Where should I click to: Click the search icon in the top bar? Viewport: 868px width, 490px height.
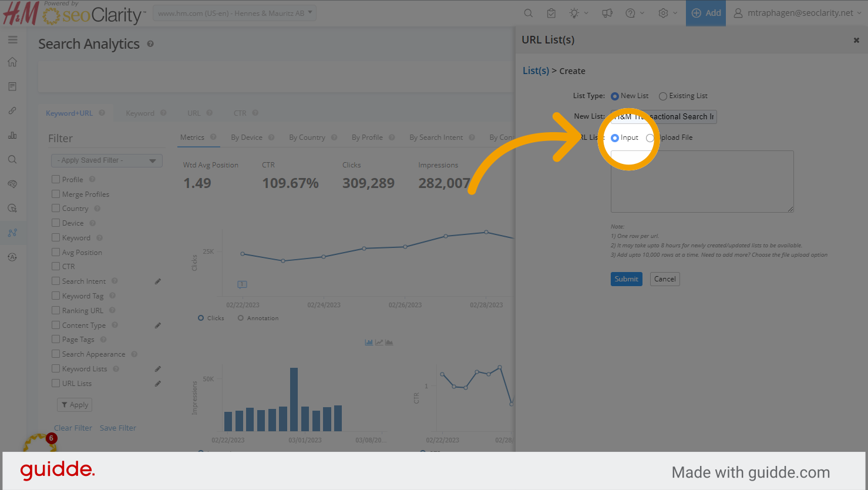click(x=529, y=13)
